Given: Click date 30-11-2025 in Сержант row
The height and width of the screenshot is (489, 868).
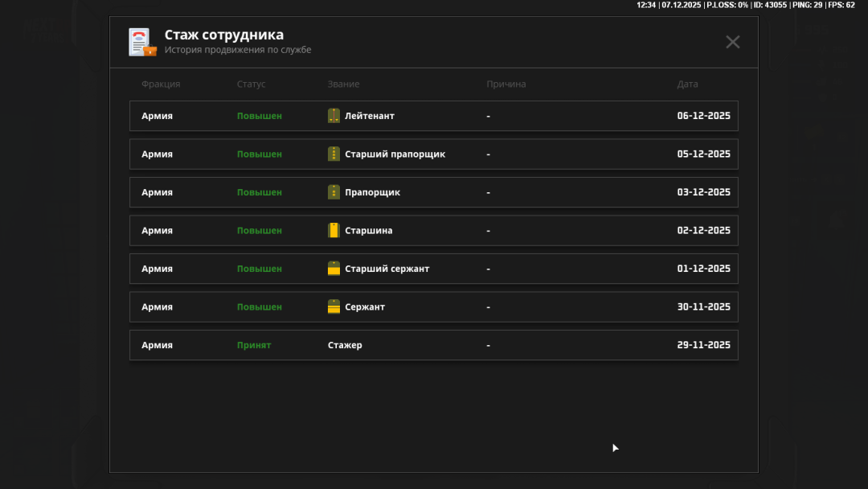Looking at the screenshot, I should (x=703, y=307).
